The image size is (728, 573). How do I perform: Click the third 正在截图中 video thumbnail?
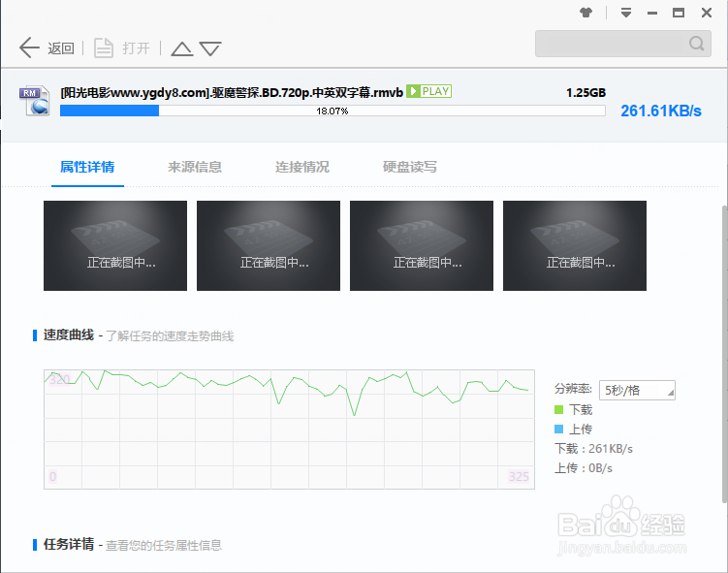pyautogui.click(x=422, y=245)
